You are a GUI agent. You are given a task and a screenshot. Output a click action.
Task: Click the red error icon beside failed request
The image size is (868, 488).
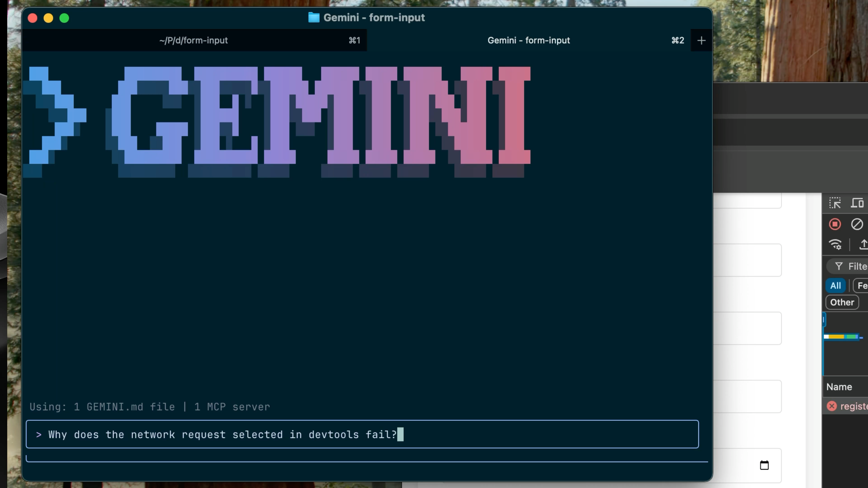click(832, 406)
